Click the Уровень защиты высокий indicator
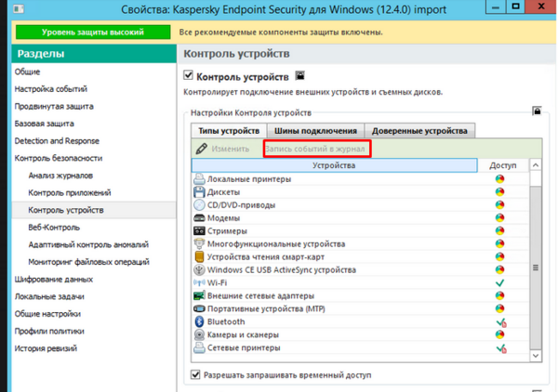The image size is (558, 392). tap(93, 32)
